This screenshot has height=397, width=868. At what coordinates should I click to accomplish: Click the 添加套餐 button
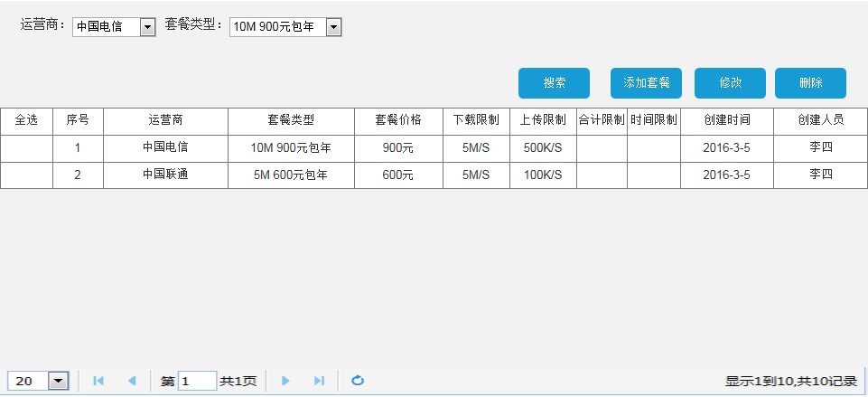pyautogui.click(x=646, y=83)
